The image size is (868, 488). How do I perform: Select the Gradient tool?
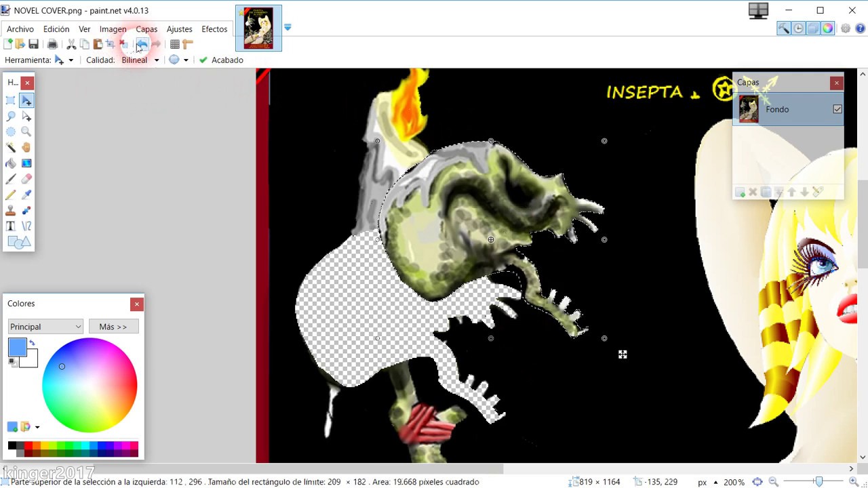pos(26,163)
